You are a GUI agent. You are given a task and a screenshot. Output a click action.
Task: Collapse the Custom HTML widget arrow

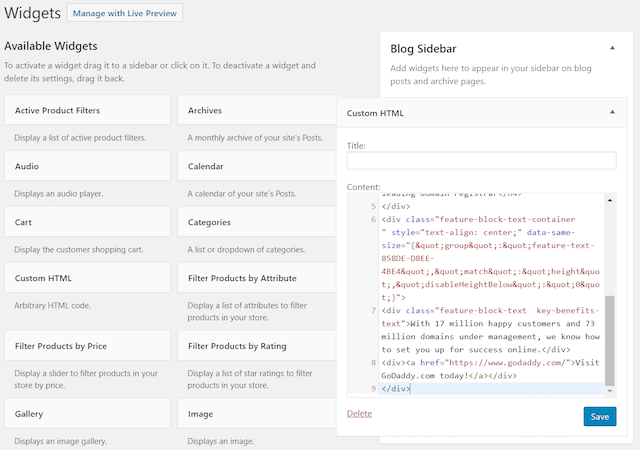(612, 112)
